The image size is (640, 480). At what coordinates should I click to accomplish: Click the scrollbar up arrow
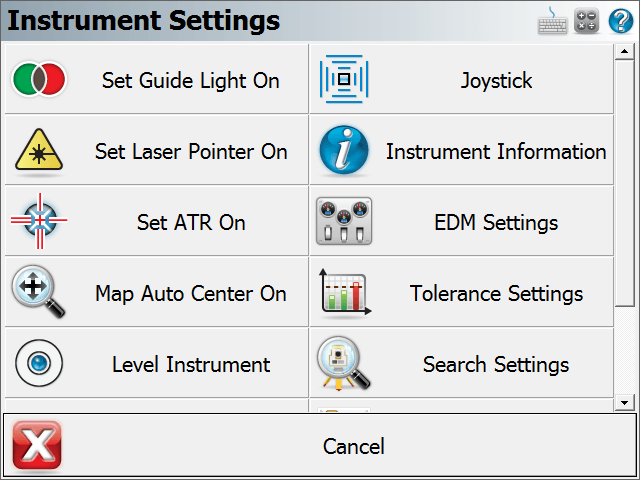[x=624, y=51]
